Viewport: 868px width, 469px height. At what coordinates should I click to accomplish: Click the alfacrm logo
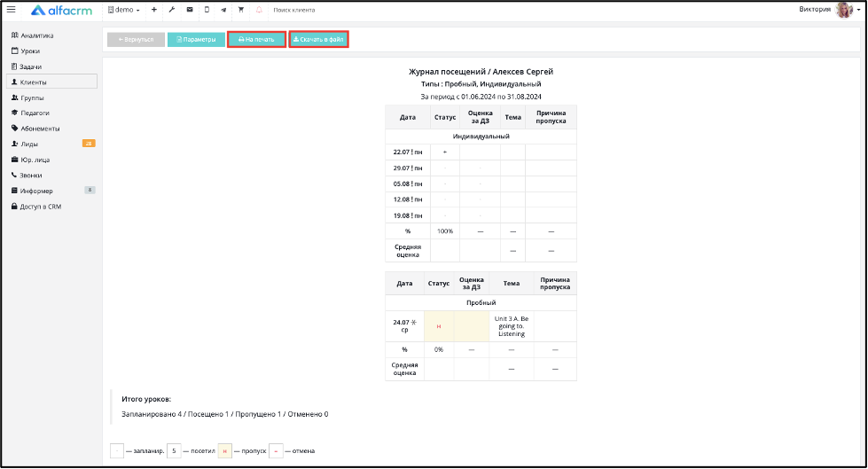pyautogui.click(x=61, y=10)
